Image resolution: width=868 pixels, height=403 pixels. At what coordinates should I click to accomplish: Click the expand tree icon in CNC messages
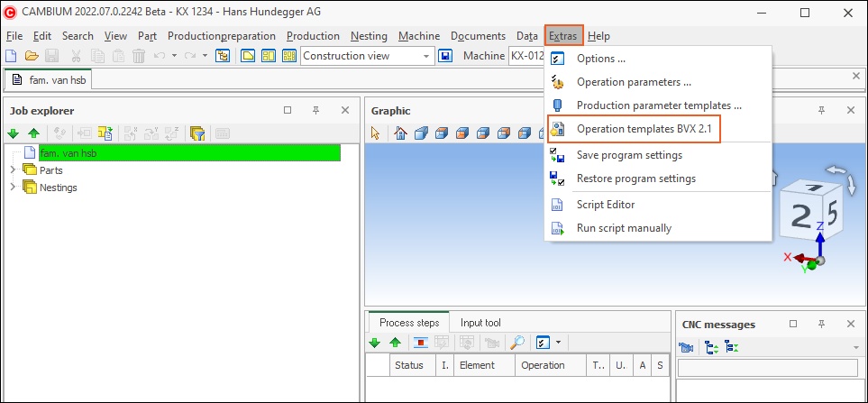click(711, 348)
